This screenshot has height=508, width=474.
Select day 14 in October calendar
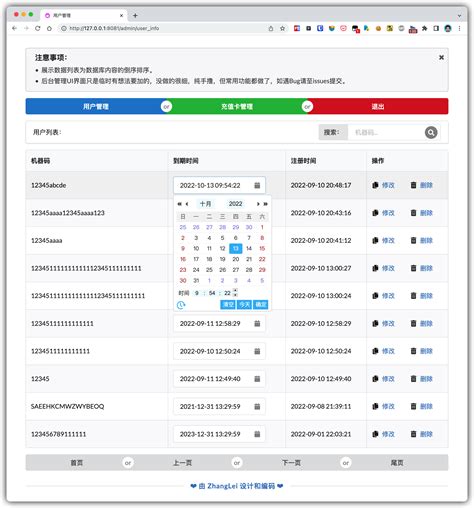coord(249,248)
